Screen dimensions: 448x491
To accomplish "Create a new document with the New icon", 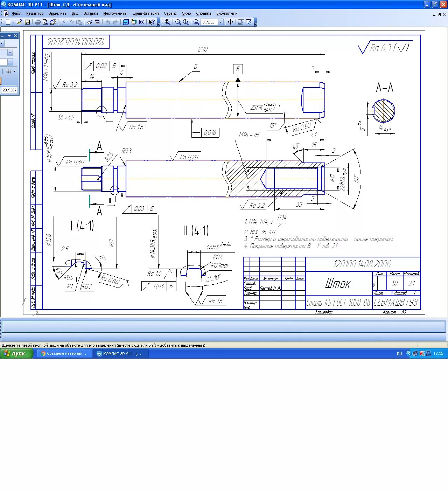I will point(8,22).
